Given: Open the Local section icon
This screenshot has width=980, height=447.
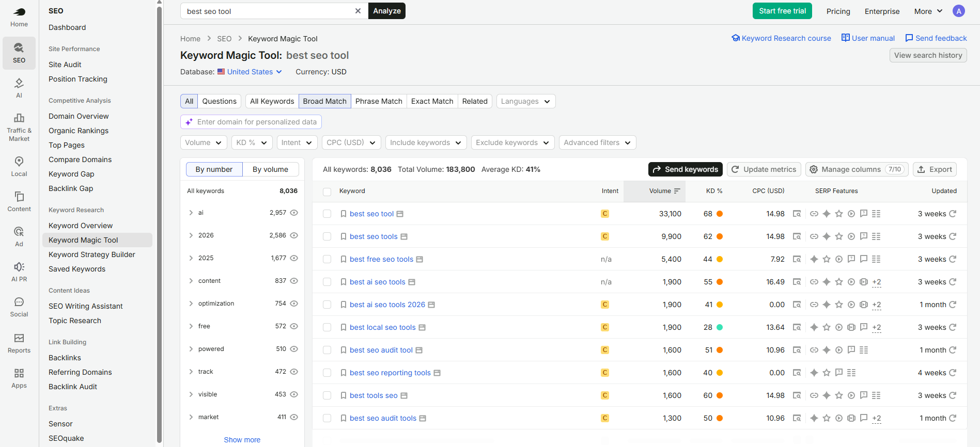Looking at the screenshot, I should 19,162.
